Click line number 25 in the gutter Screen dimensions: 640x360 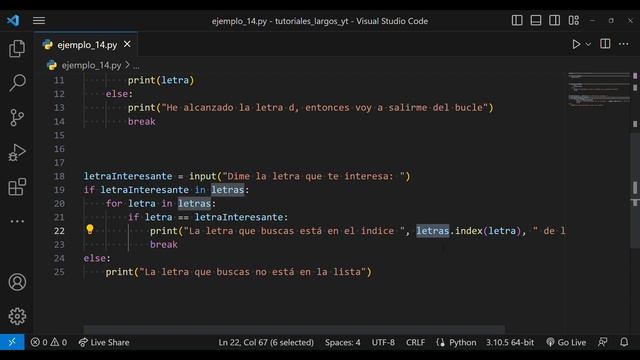[59, 272]
